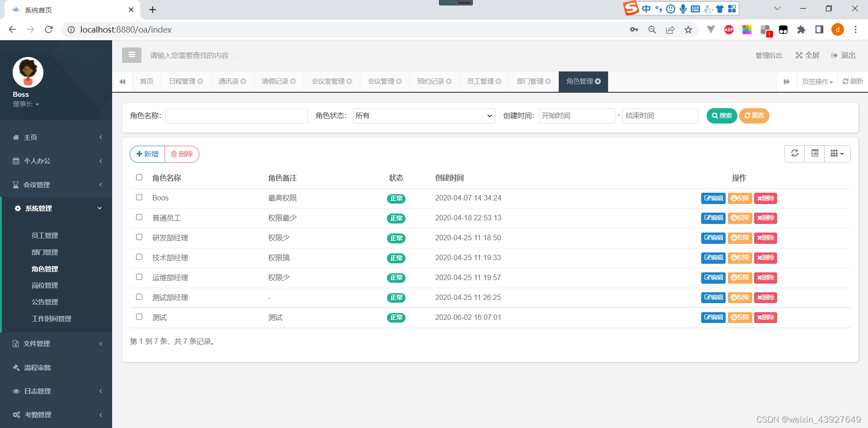The height and width of the screenshot is (428, 868).
Task: Open 公告管理 in the sidebar
Action: 45,302
